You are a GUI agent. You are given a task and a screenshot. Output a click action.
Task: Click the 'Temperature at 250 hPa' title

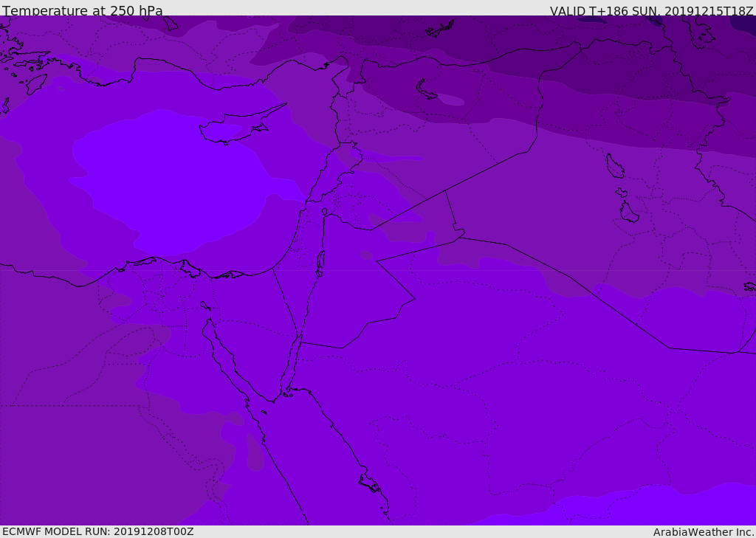point(83,10)
